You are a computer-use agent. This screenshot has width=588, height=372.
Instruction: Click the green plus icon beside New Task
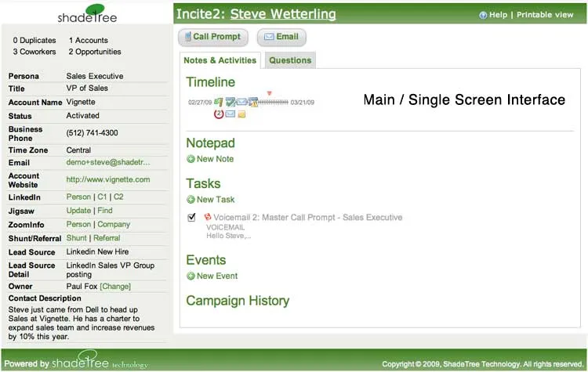191,200
